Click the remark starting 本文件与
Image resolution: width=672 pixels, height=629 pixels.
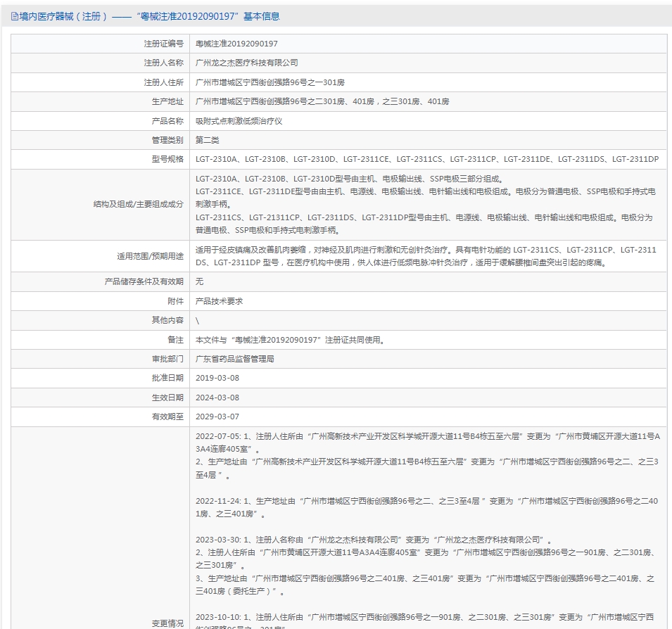290,340
